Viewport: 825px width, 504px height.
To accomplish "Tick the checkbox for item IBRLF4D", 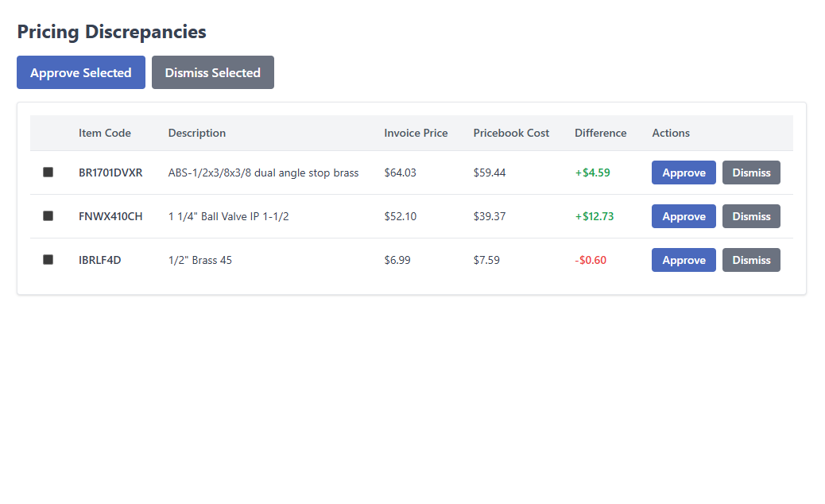I will click(48, 260).
